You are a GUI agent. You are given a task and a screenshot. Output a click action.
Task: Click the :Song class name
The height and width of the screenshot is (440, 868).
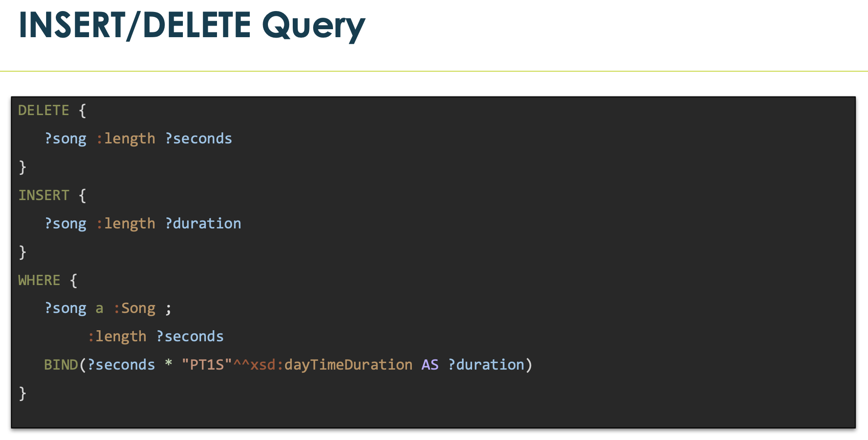tap(134, 309)
